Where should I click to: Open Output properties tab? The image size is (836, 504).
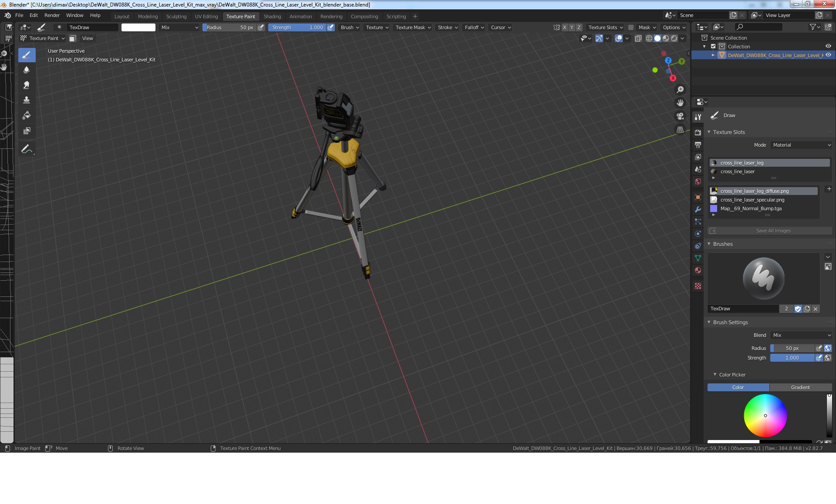(698, 144)
